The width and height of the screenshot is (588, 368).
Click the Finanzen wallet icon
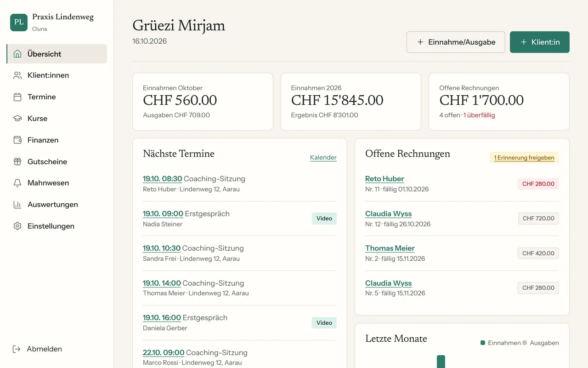click(17, 140)
